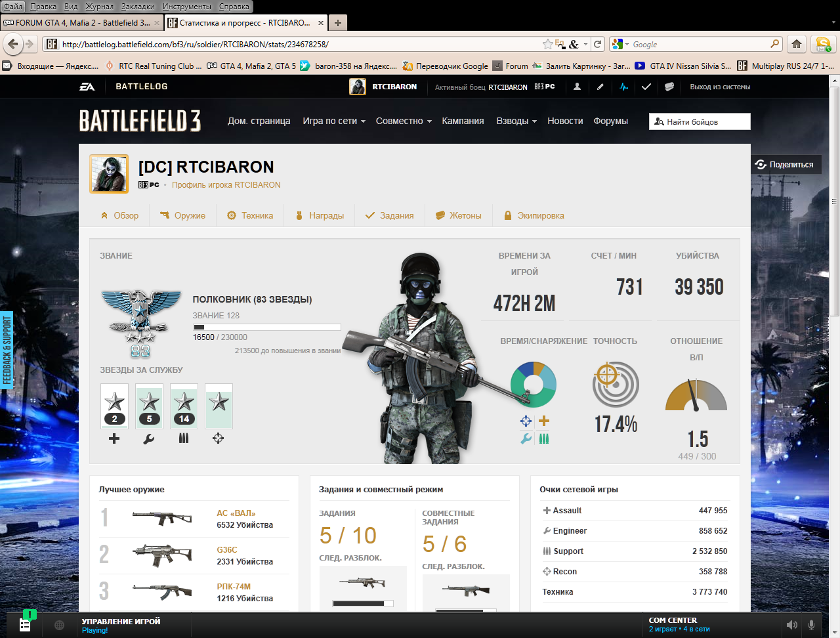Open the activity pulse icon in header

pos(623,87)
